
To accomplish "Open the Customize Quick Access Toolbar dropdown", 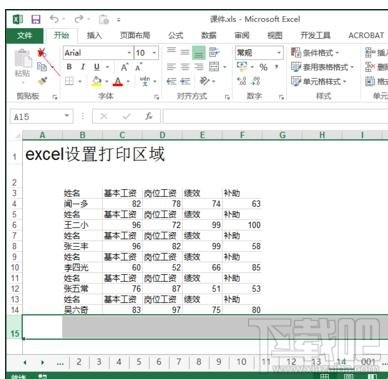I will (x=118, y=20).
